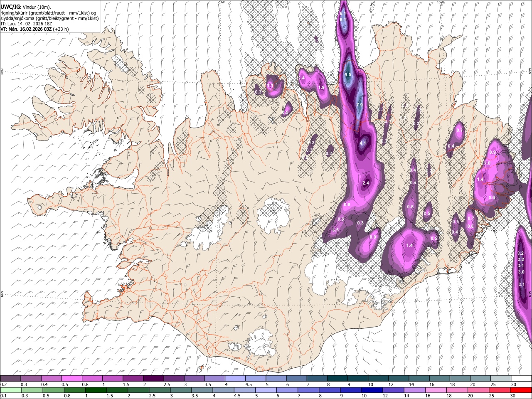Click the 'IT: Lau. 14. 02. 2026 18Z' line
The height and width of the screenshot is (399, 532).
26,24
